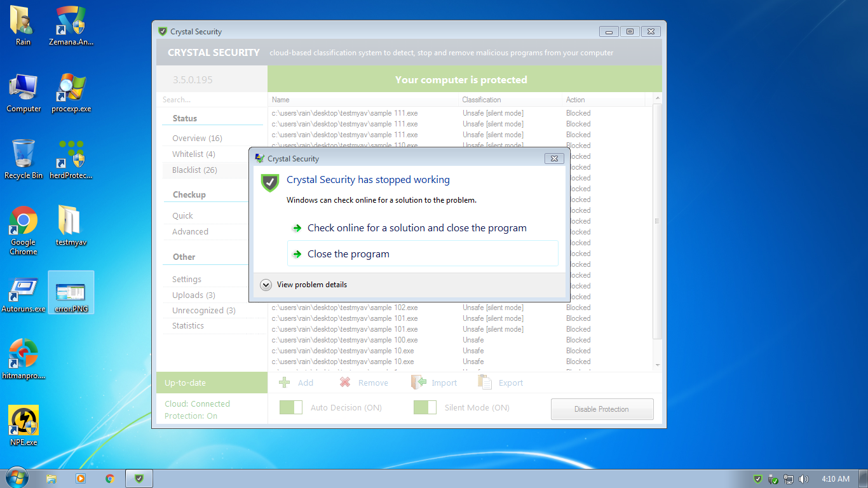Click the Disable Protection button

pos(602,409)
